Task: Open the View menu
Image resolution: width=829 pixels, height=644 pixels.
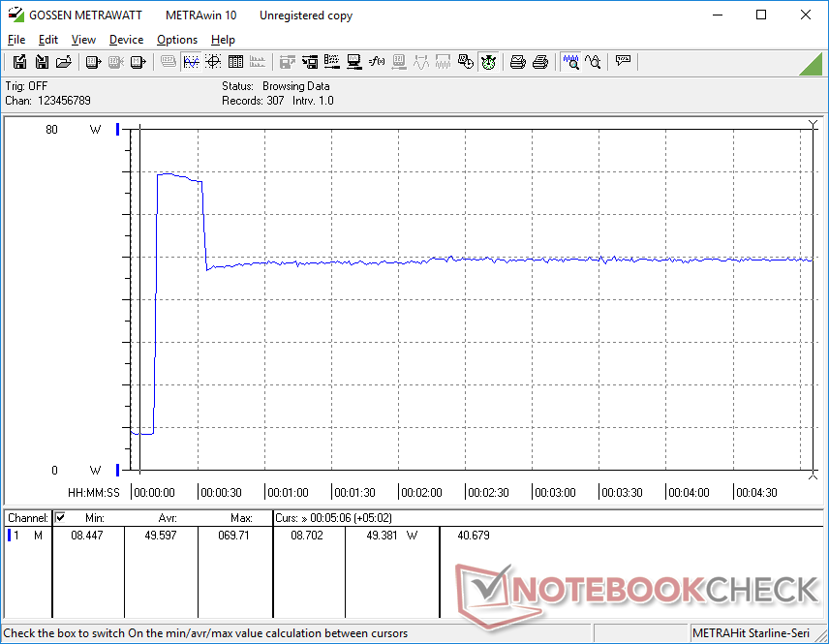Action: pyautogui.click(x=83, y=40)
